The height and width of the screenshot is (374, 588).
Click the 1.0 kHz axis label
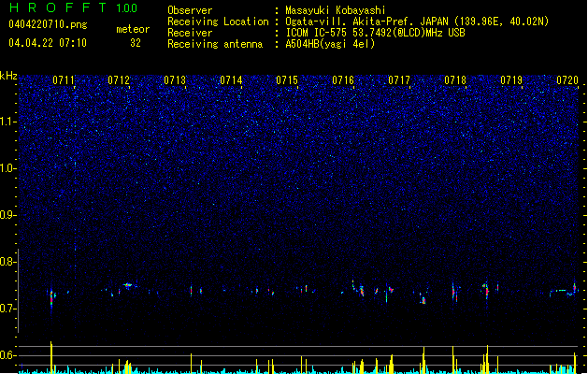[8, 168]
